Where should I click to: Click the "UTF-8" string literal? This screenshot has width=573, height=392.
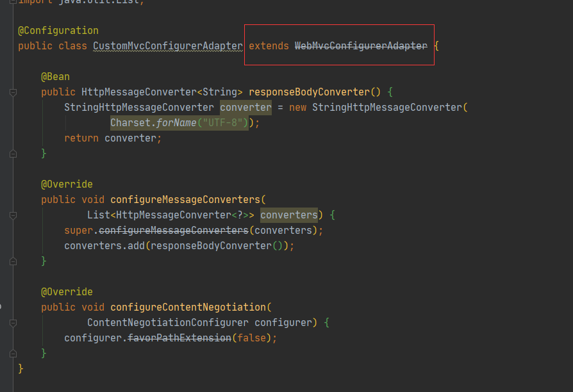point(222,123)
